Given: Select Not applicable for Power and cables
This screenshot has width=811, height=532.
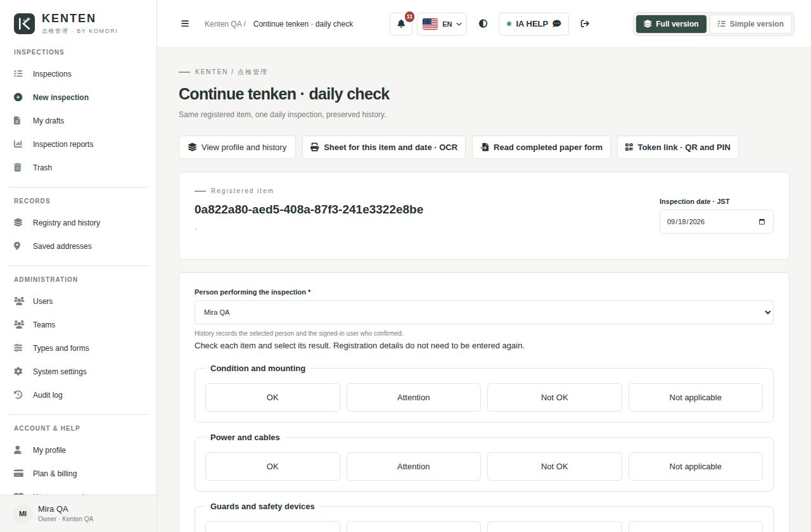Looking at the screenshot, I should pos(696,467).
